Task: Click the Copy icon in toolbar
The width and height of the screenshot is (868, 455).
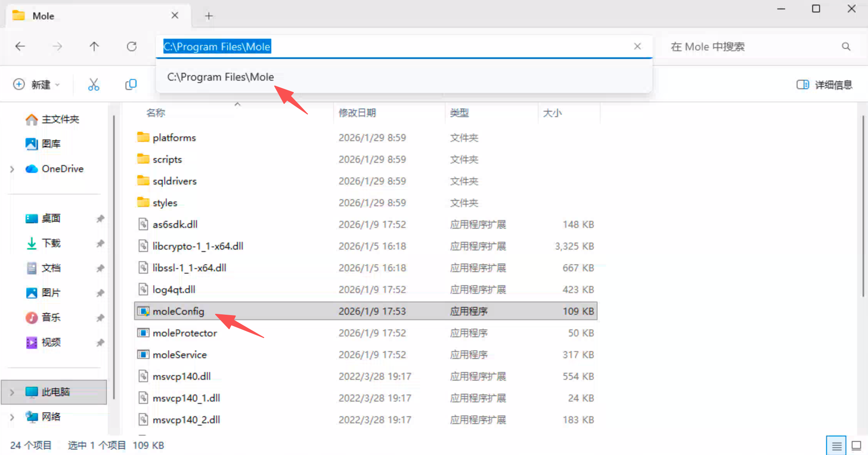Action: pos(131,84)
